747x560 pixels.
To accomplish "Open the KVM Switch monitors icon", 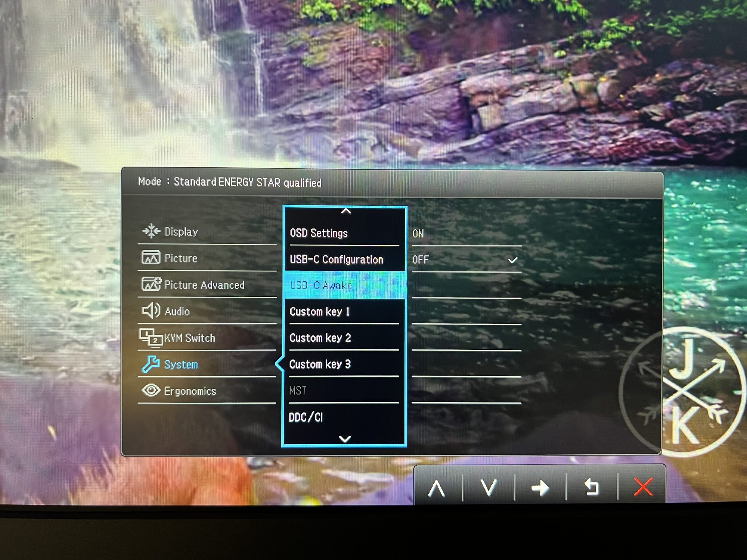I will [x=151, y=337].
